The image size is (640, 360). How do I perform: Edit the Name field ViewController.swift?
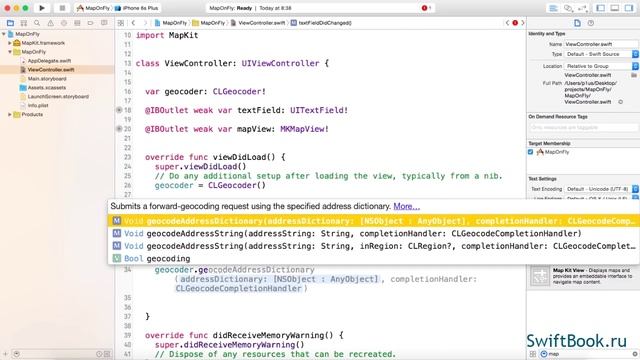pyautogui.click(x=601, y=44)
